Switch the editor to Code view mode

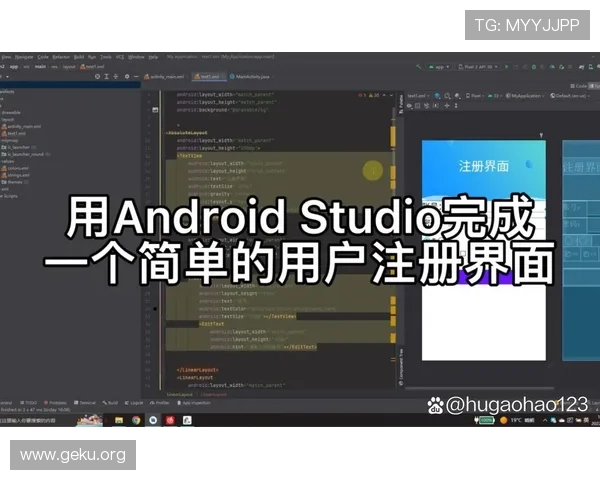(579, 86)
